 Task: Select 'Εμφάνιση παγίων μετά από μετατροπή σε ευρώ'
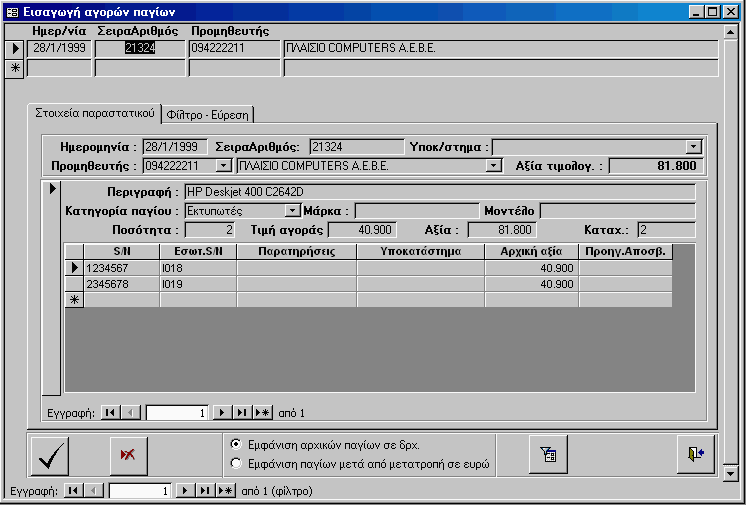[x=236, y=463]
